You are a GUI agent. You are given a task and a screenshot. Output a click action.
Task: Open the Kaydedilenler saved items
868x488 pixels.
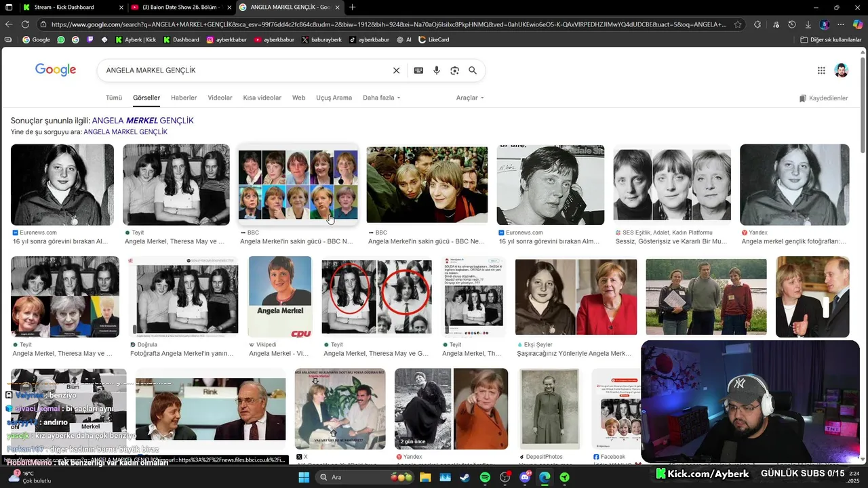pyautogui.click(x=823, y=98)
